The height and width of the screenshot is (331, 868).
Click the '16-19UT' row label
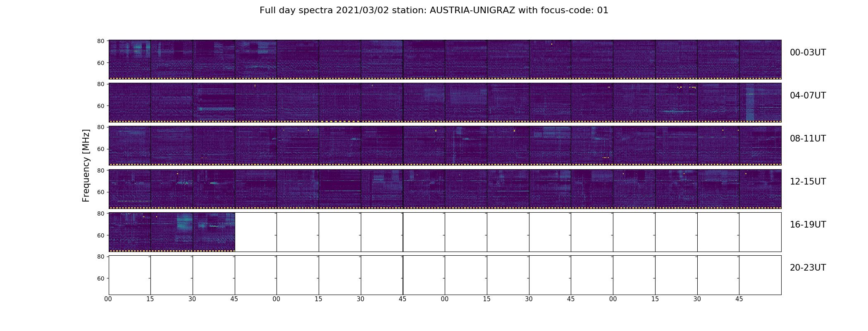(x=808, y=225)
